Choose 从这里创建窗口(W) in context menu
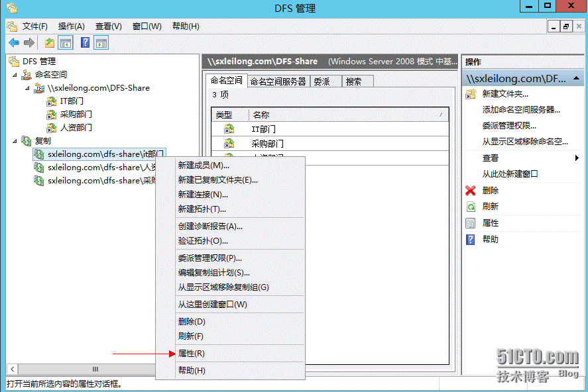Image resolution: width=588 pixels, height=392 pixels. (240, 305)
